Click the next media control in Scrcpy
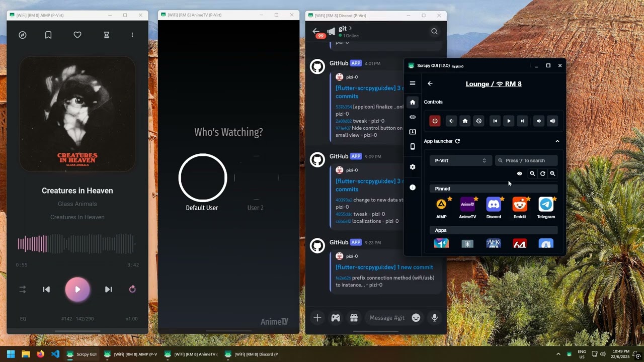 tap(522, 121)
